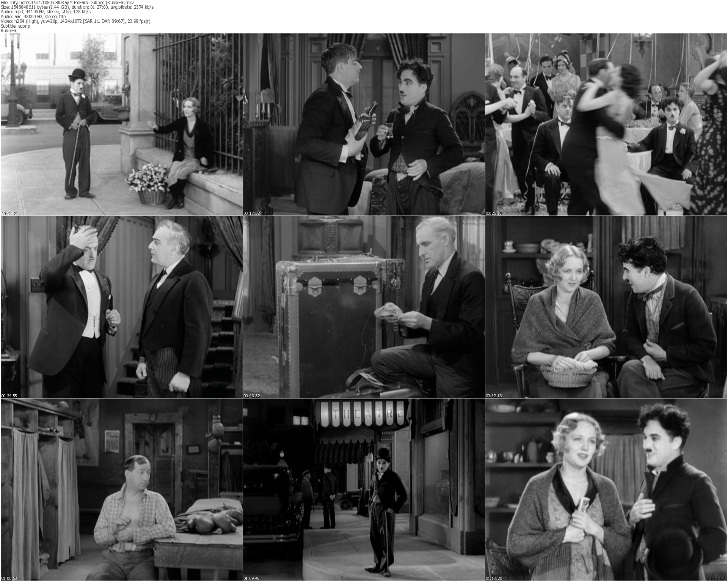Click the 01:18:20 timestamp label
Screen dimensions: 728x581
pyautogui.click(x=494, y=578)
